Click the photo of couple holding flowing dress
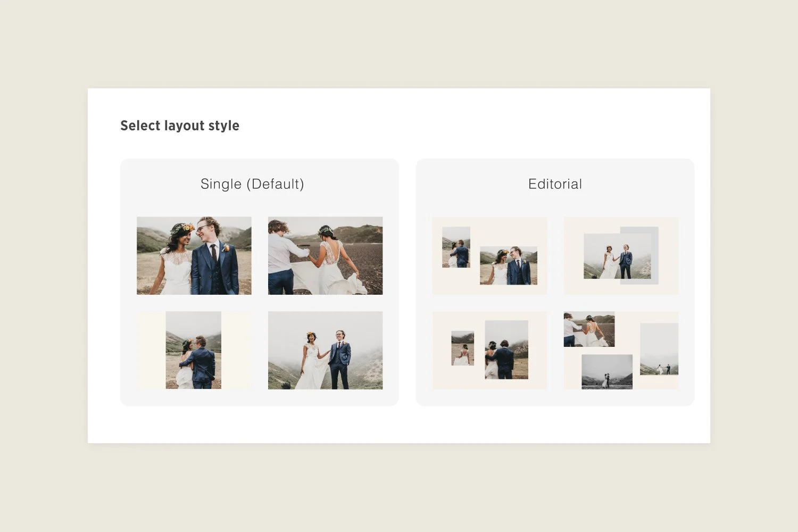The image size is (798, 532). [325, 256]
